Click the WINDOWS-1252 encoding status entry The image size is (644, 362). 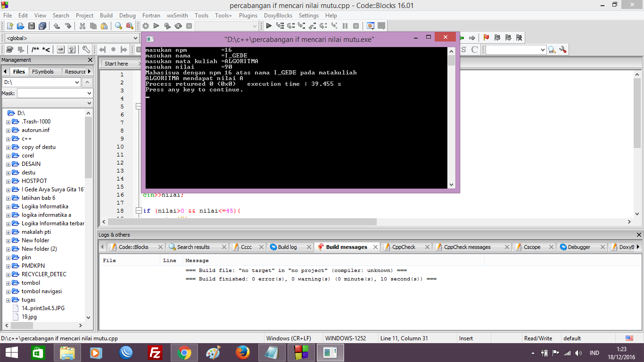click(346, 338)
